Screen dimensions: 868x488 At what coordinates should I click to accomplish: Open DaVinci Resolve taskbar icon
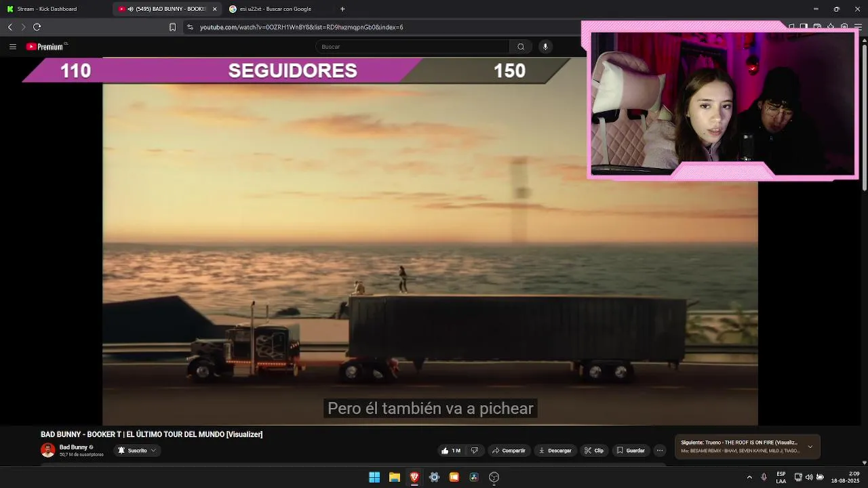pyautogui.click(x=474, y=477)
